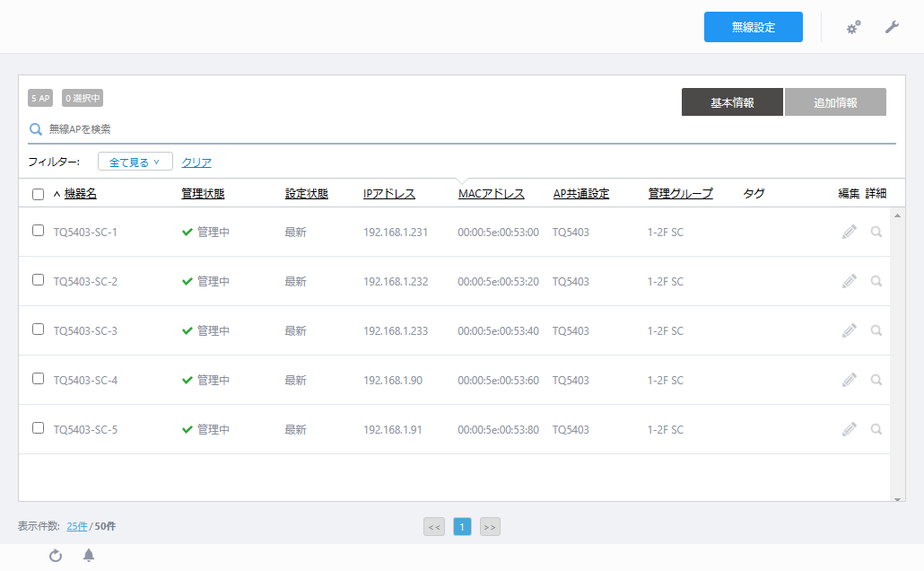
Task: Select 50件 display count
Action: click(x=105, y=526)
